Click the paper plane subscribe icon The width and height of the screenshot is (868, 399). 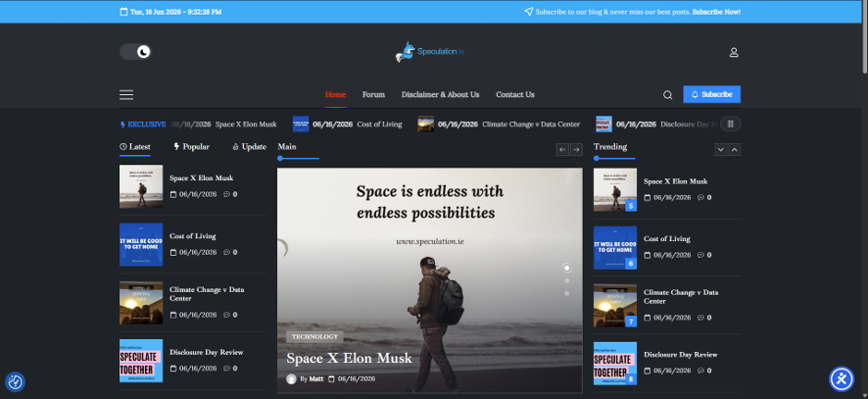click(529, 12)
